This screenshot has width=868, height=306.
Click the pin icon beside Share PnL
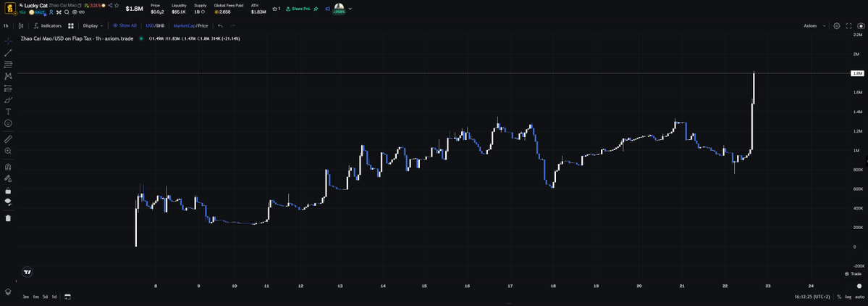pyautogui.click(x=316, y=8)
